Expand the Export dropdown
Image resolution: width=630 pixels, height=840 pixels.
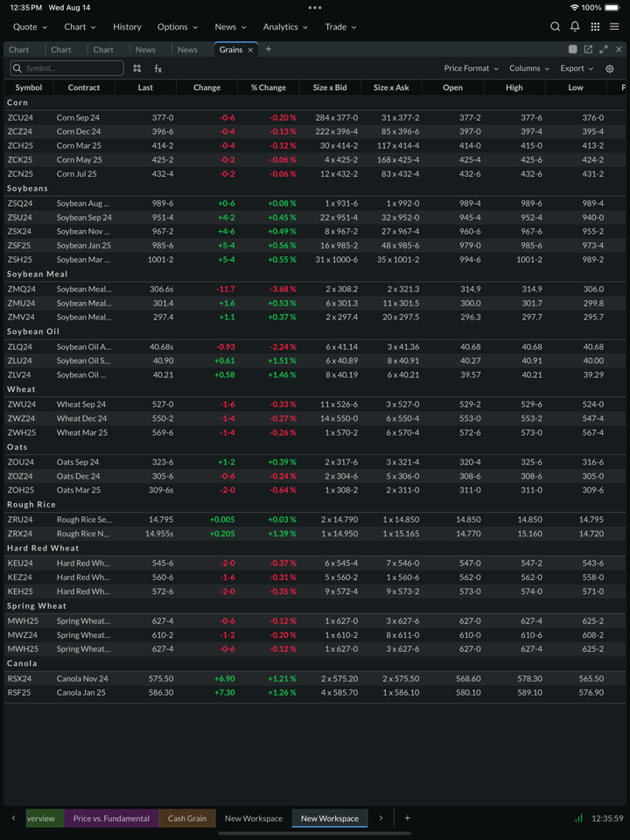click(x=576, y=68)
